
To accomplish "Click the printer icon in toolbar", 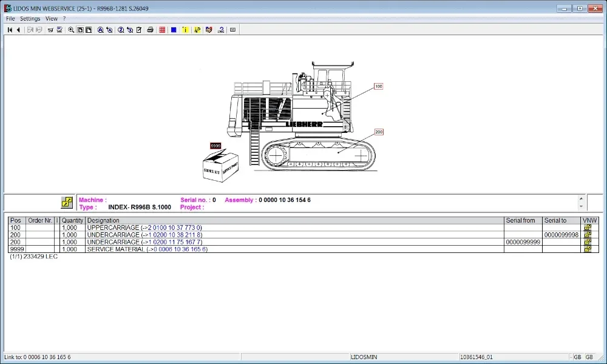I will click(150, 30).
